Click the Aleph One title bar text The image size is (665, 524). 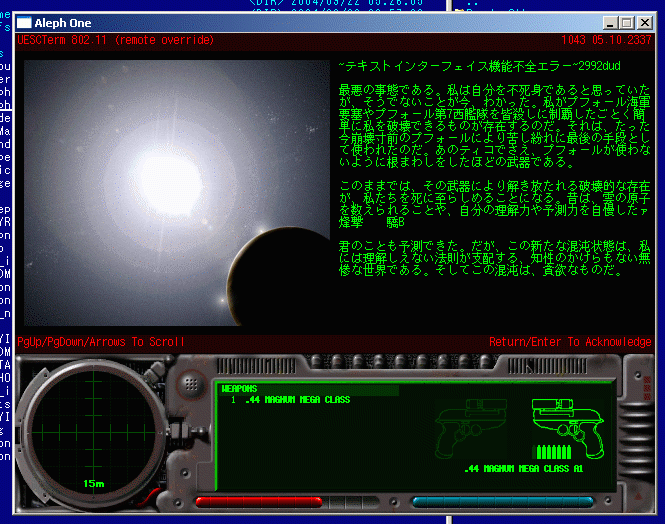pos(63,23)
